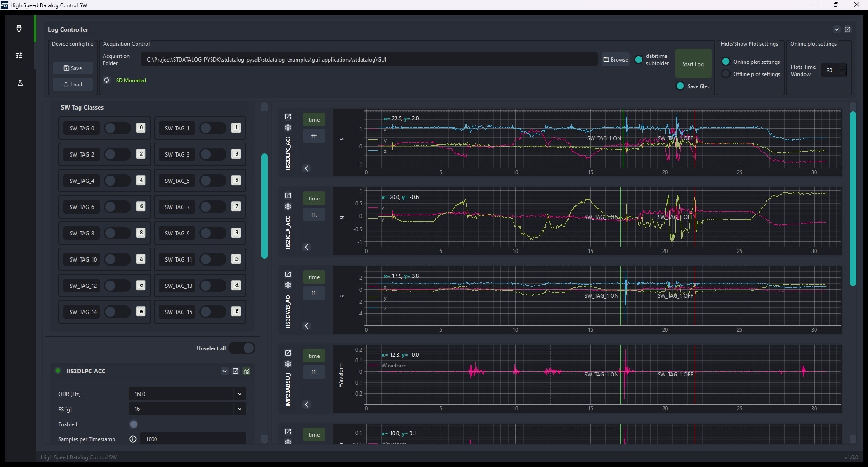Open settings gear for IIS2ICLX_ACC plot
Viewport: 868px width, 467px height.
tap(288, 206)
